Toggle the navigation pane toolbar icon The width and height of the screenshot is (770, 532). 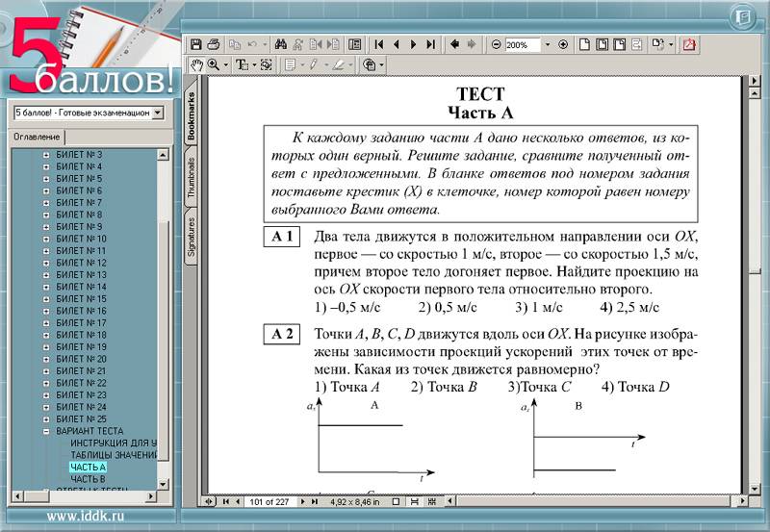354,44
